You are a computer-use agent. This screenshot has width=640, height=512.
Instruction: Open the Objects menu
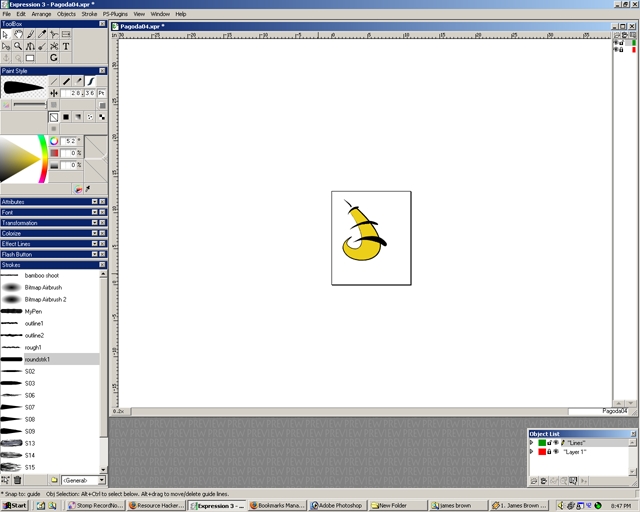click(66, 14)
